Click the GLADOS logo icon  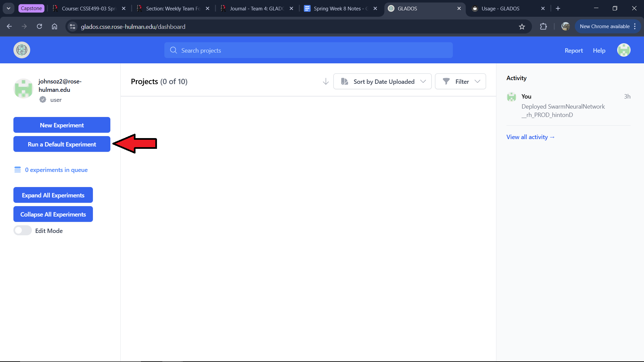[22, 50]
